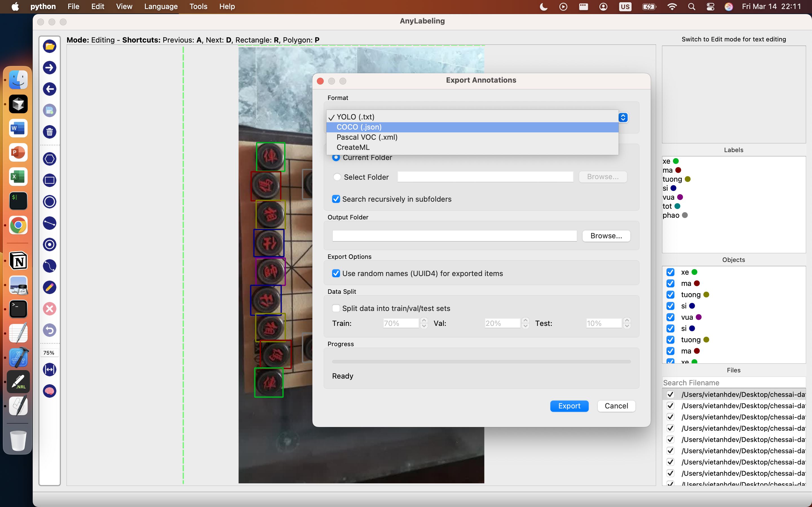The height and width of the screenshot is (507, 812).
Task: Click the Output Folder text field
Action: (454, 236)
